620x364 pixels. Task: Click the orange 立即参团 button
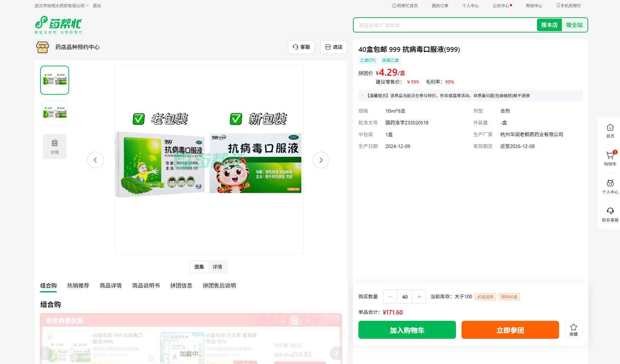pyautogui.click(x=510, y=330)
